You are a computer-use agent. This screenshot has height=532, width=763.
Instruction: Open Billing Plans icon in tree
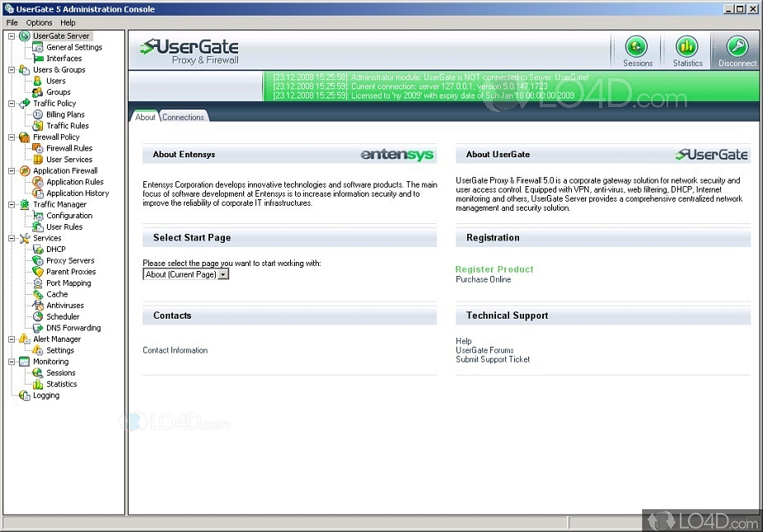[x=38, y=114]
